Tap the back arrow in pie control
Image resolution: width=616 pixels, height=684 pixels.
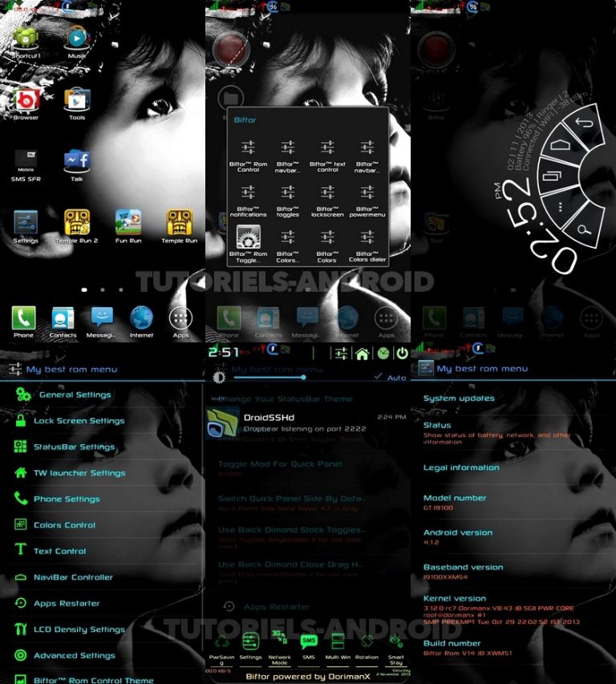tap(584, 123)
